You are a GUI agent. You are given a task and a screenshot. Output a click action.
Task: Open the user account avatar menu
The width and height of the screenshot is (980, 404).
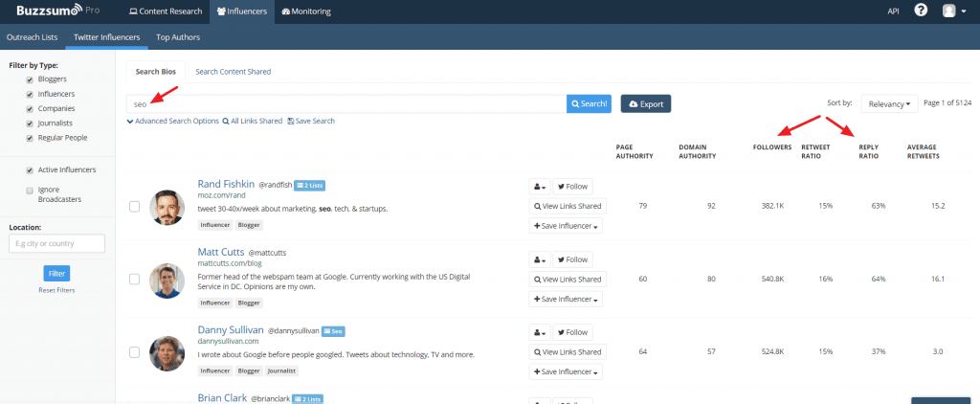click(x=952, y=11)
